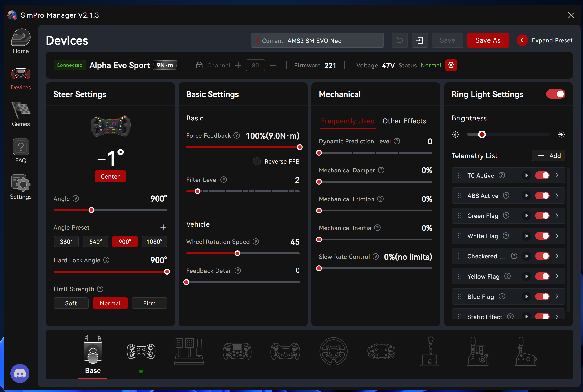583x392 pixels.
Task: Select the pedals device icon
Action: [x=189, y=351]
